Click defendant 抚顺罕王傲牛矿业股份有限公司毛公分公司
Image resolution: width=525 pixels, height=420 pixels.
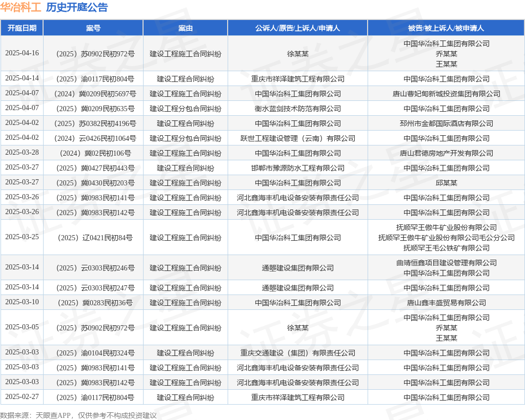(x=447, y=238)
